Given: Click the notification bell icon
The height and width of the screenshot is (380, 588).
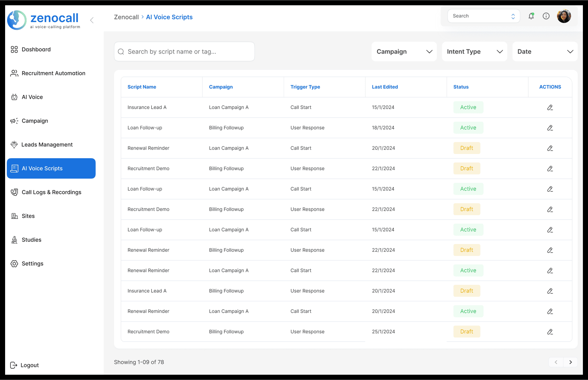Looking at the screenshot, I should click(x=531, y=16).
